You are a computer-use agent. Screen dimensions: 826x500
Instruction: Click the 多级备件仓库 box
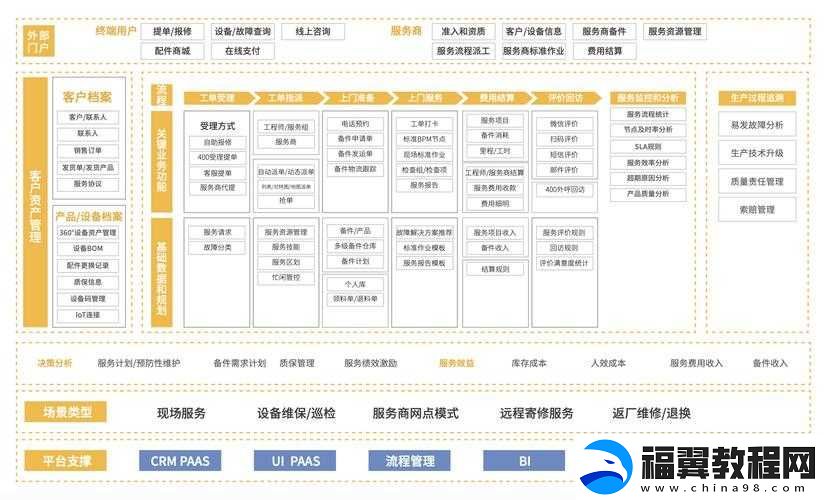[355, 246]
